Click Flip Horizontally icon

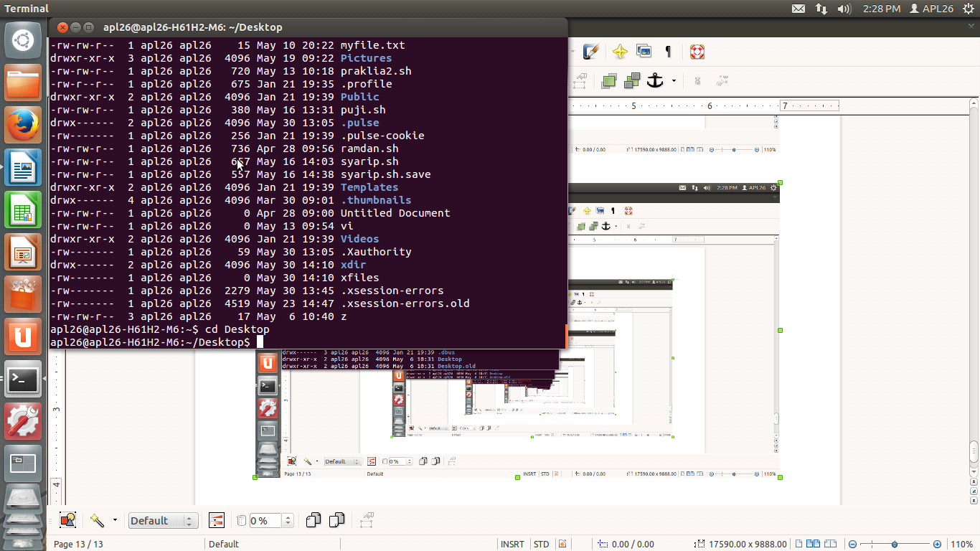tap(313, 520)
